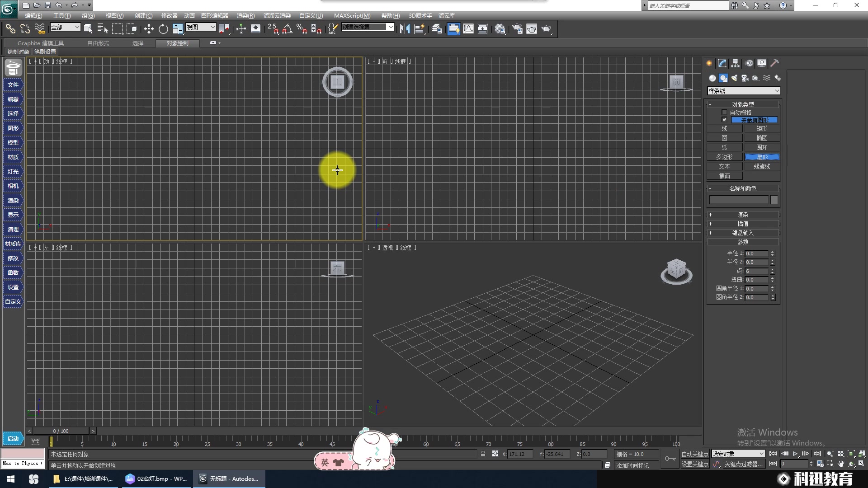868x488 pixels.
Task: Toggle the 自动关键点 auto key button
Action: click(x=695, y=454)
